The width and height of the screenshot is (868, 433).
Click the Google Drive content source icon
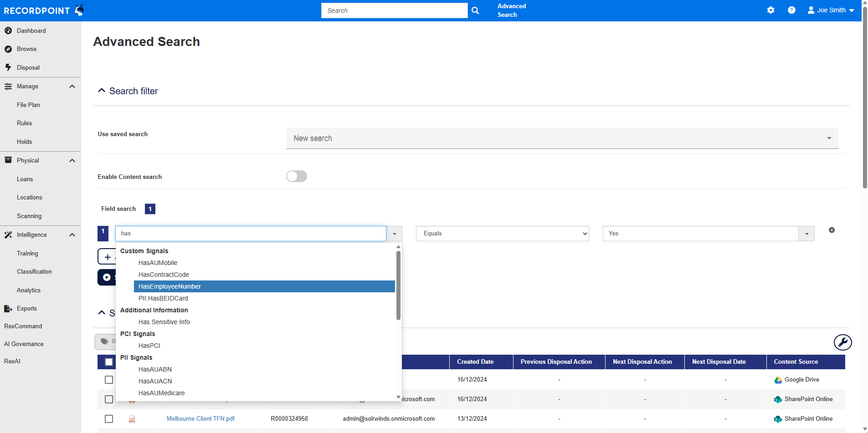(x=778, y=380)
